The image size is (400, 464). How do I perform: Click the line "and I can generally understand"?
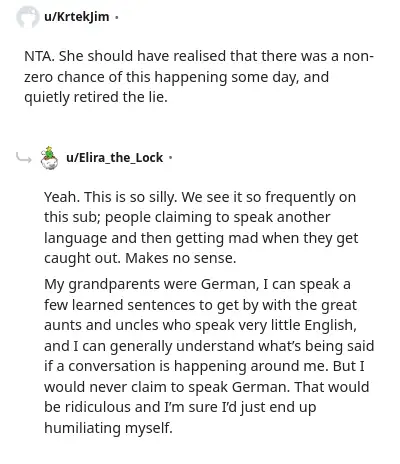pos(209,346)
